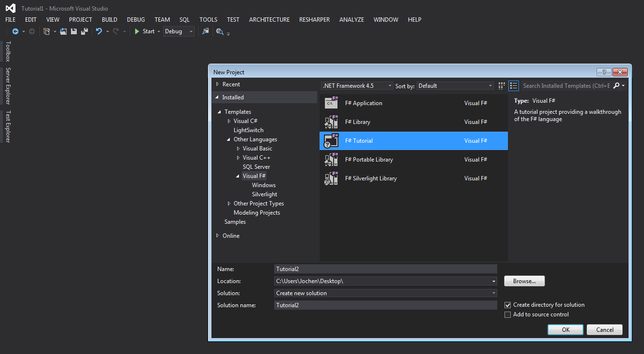Screen dimensions: 644x354
Task: Click the Undo arrow icon
Action: [x=99, y=31]
